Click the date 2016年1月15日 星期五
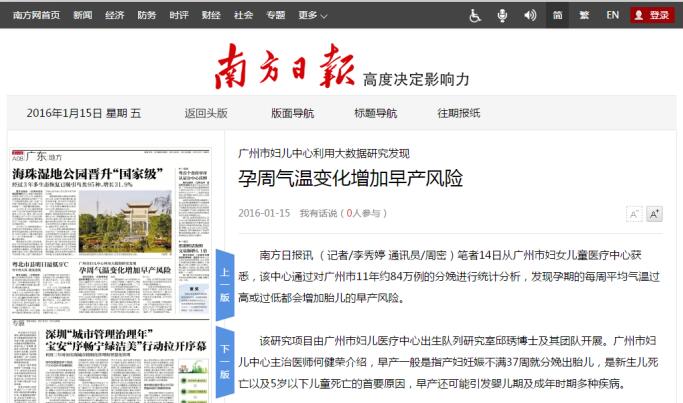The image size is (683, 403). (x=84, y=113)
